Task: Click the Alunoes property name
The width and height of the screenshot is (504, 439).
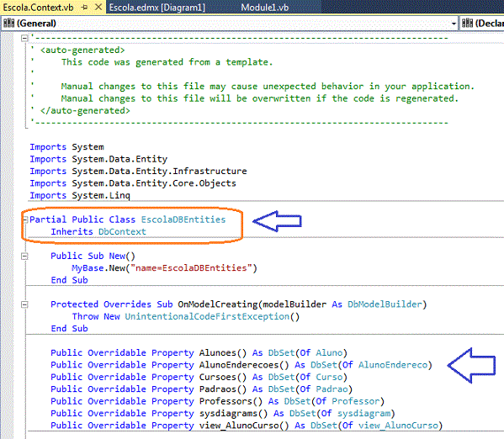Action: 218,353
